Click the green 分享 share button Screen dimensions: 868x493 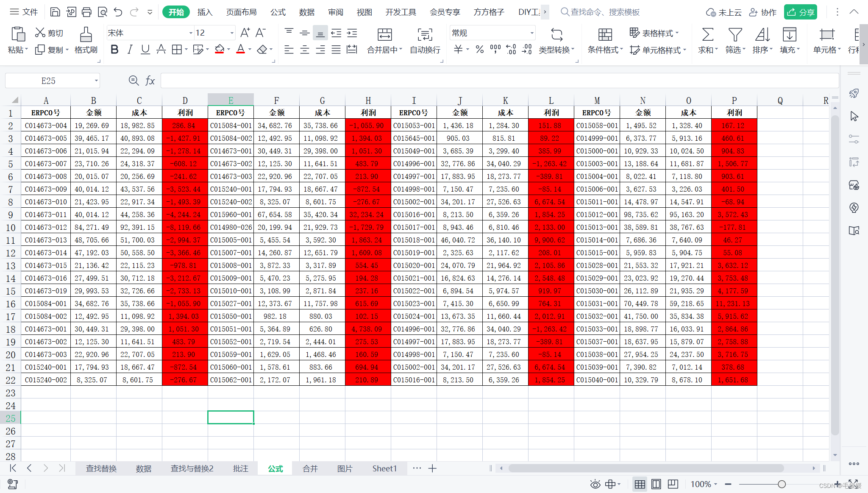click(800, 12)
